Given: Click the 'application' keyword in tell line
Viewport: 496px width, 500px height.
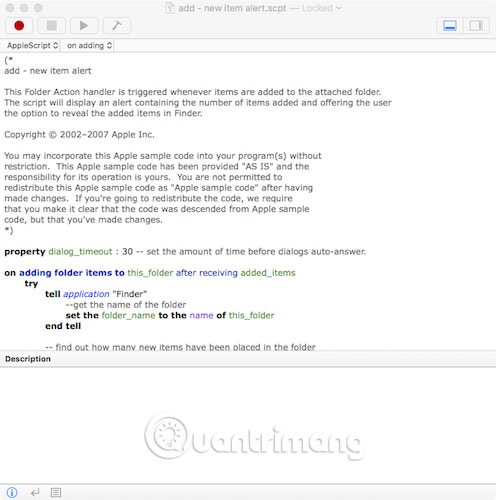Looking at the screenshot, I should [x=86, y=294].
